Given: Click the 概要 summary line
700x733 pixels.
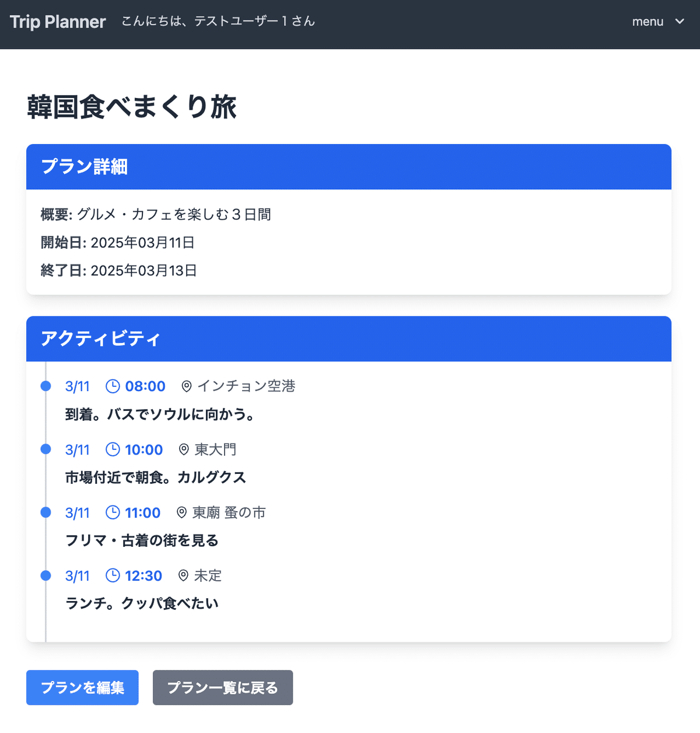Looking at the screenshot, I should [x=156, y=215].
